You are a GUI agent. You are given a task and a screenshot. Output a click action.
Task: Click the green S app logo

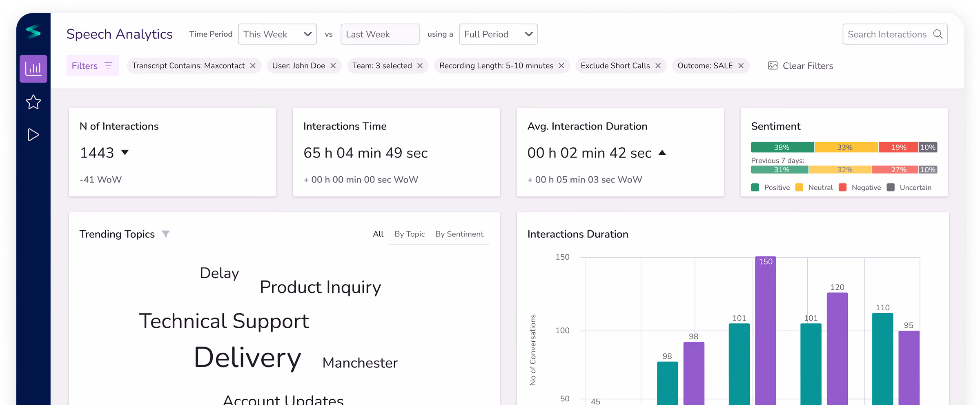(x=33, y=31)
